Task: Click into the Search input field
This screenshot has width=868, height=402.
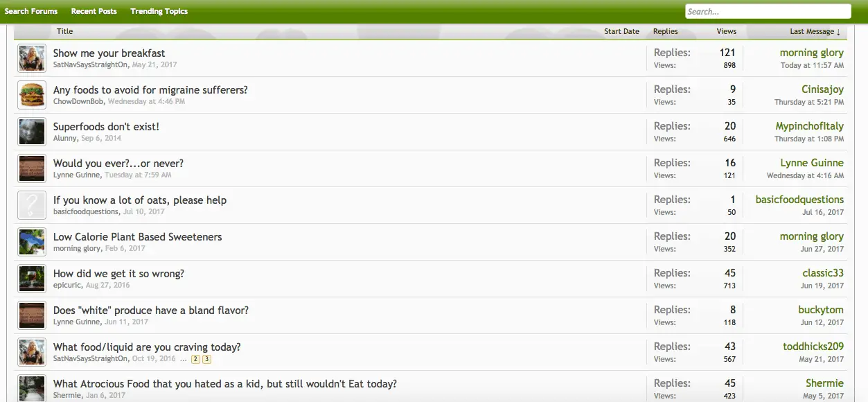Action: pyautogui.click(x=768, y=11)
